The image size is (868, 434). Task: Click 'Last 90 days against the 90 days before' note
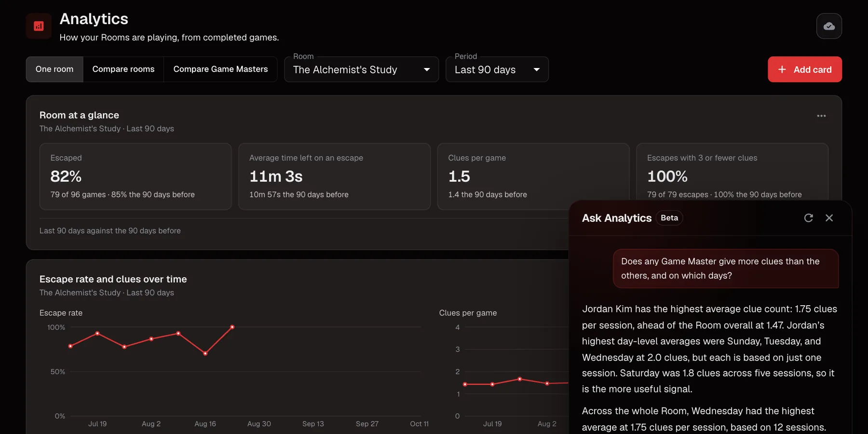(x=110, y=231)
